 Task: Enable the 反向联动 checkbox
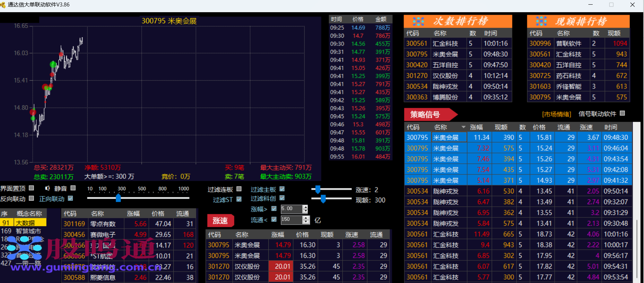coord(31,198)
